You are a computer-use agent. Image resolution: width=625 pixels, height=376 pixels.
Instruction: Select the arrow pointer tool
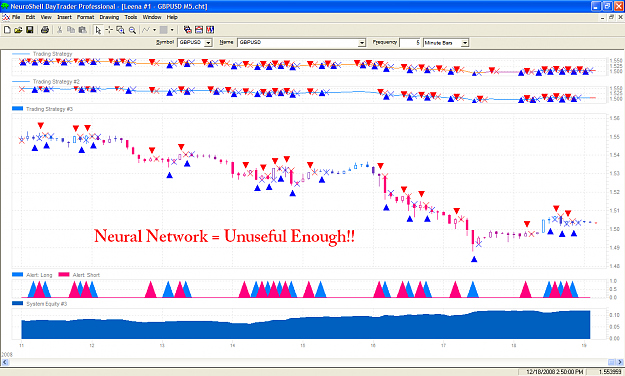tap(98, 30)
